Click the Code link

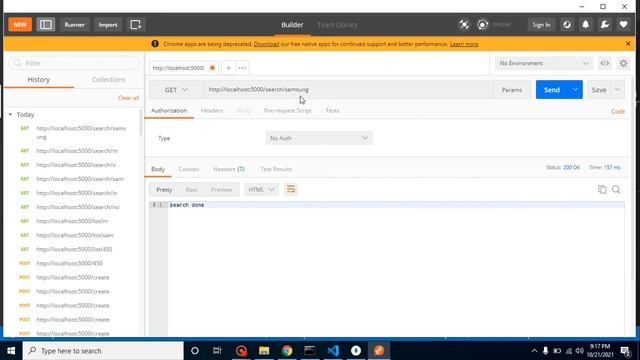click(618, 111)
